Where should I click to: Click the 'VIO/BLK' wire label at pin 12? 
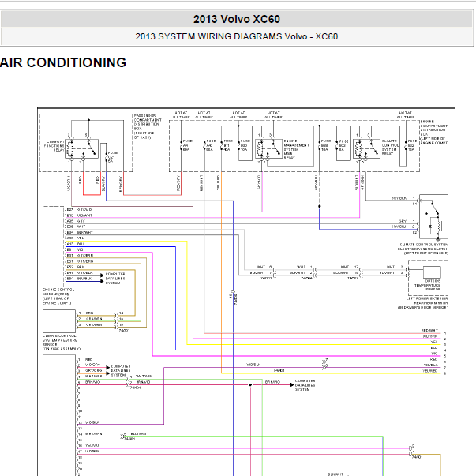92,422
